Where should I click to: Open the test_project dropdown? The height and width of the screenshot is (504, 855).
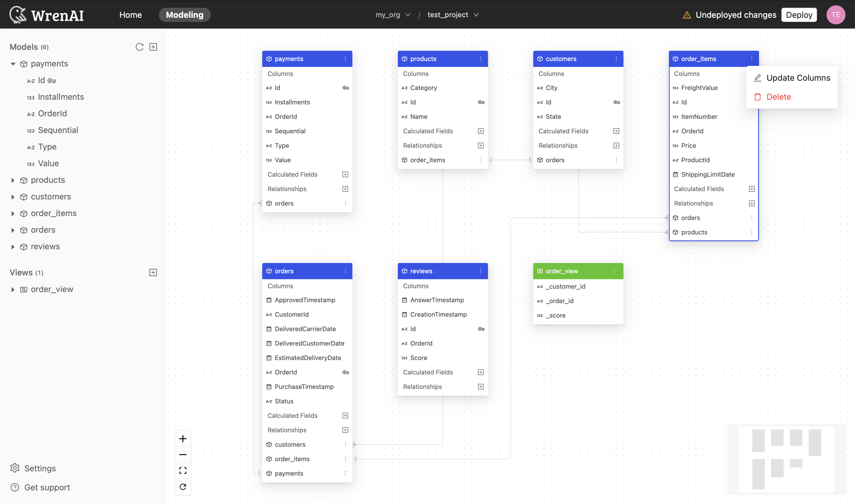(x=453, y=15)
